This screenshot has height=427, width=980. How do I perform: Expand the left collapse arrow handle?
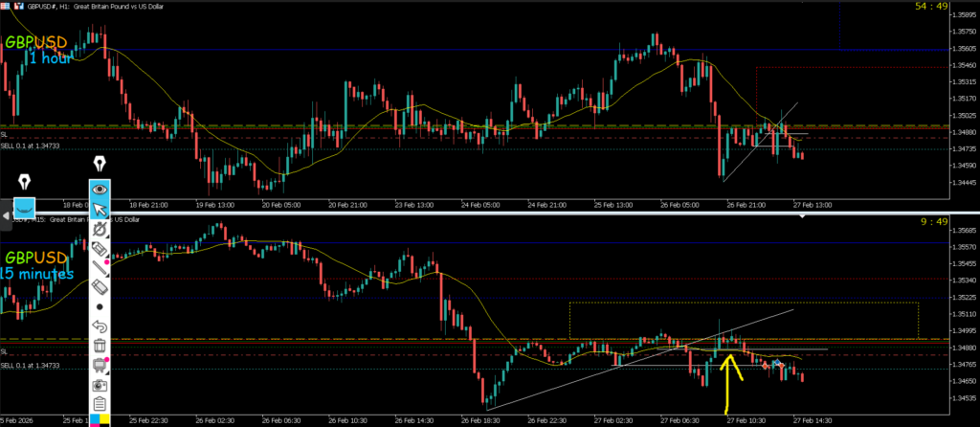(4, 215)
